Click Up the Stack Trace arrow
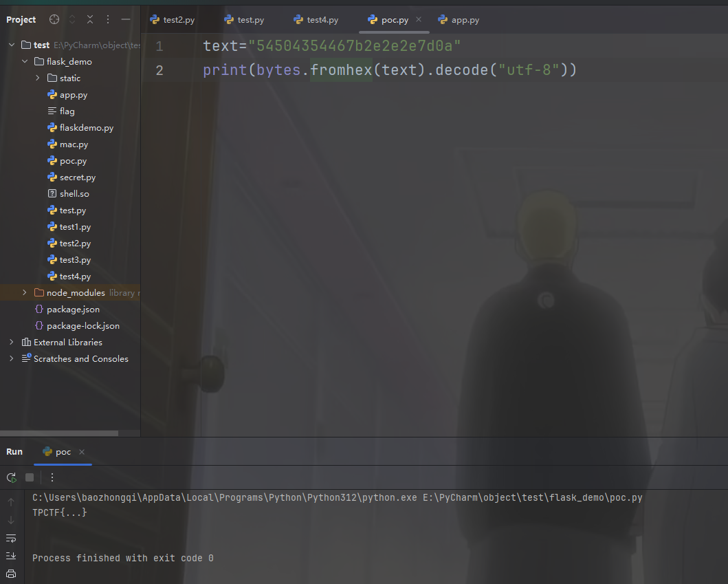Viewport: 728px width, 584px height. (11, 502)
